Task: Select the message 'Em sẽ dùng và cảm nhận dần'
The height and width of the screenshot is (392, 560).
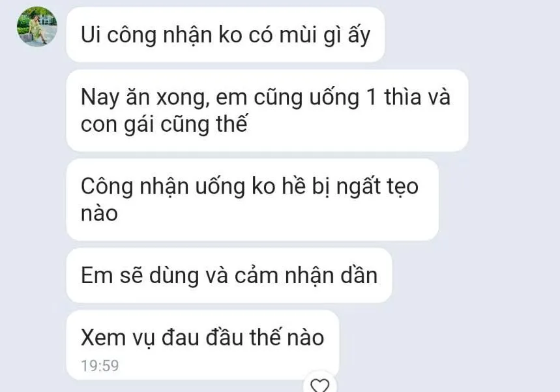Action: coord(229,275)
